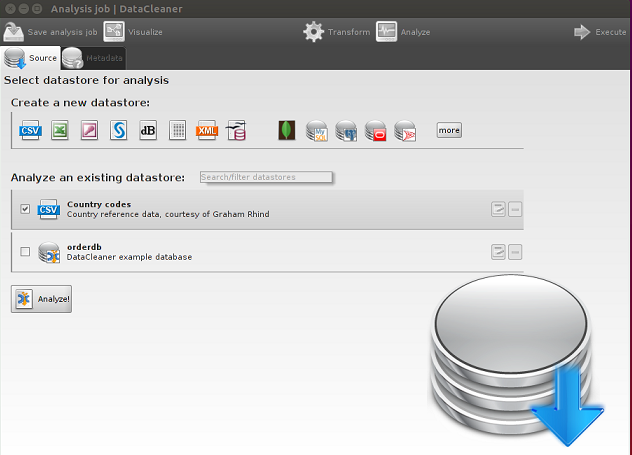Create a new XML file datastore

pyautogui.click(x=207, y=130)
